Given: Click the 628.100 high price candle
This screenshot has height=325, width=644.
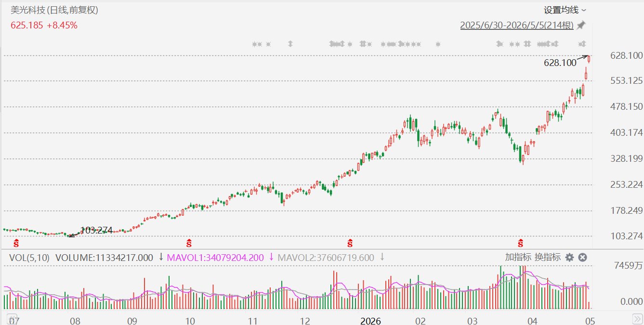Looking at the screenshot, I should pyautogui.click(x=589, y=59).
